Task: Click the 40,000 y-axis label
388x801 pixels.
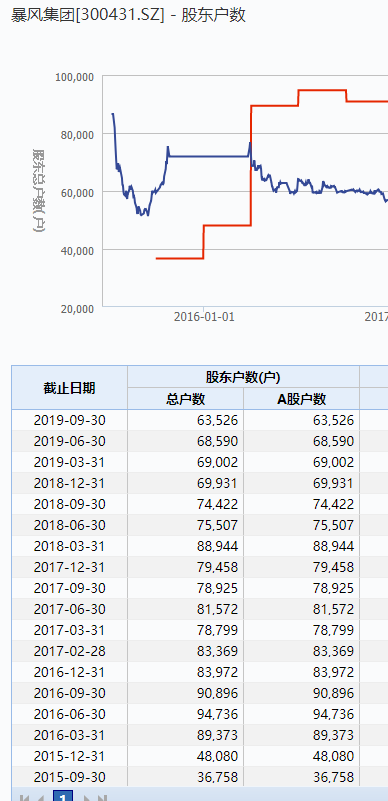Action: click(x=77, y=250)
